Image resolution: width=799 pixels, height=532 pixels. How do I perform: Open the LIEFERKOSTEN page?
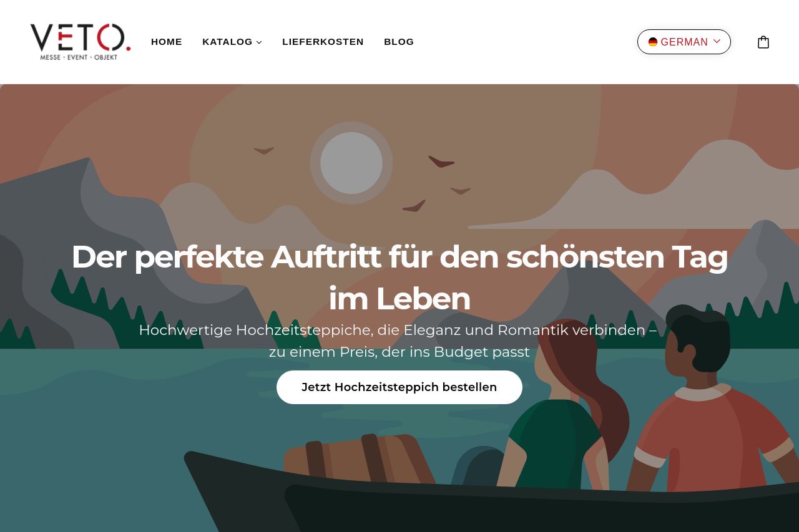(323, 42)
